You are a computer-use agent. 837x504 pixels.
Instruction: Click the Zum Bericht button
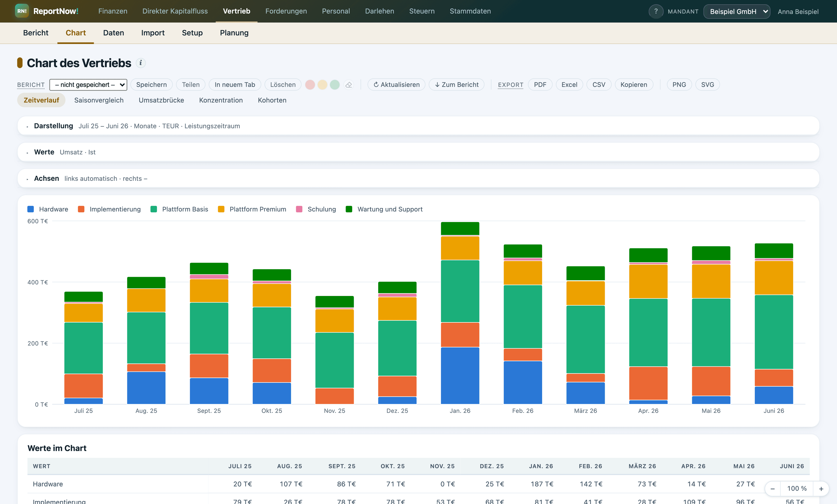[457, 85]
